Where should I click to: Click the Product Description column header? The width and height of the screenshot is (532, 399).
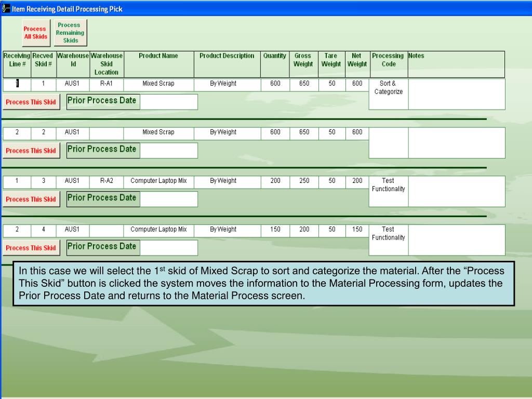[x=227, y=64]
